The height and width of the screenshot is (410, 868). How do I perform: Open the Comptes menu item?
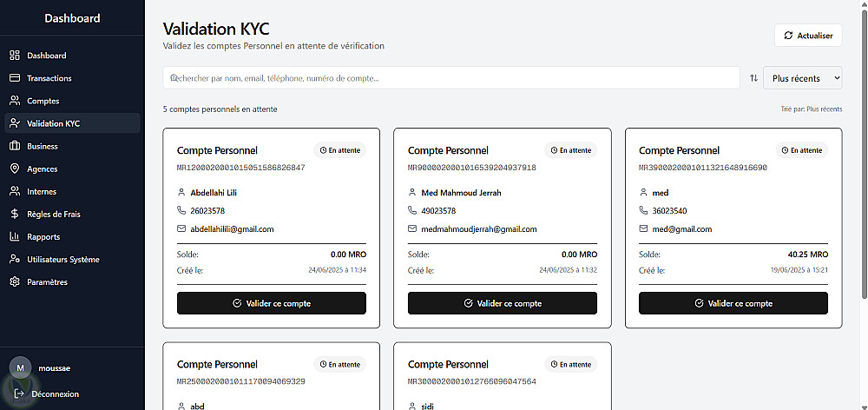[43, 101]
